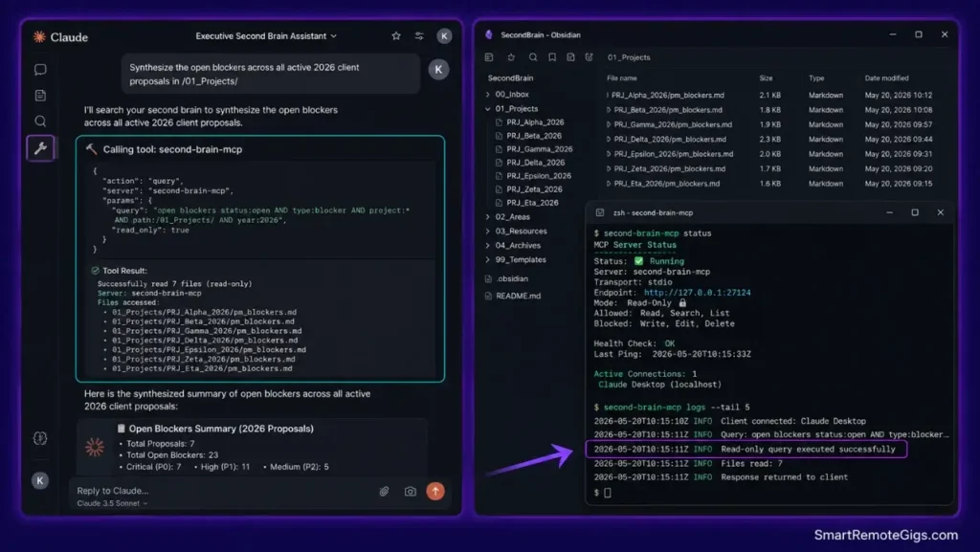Select PRJ_Beta_2026 in the file tree
The width and height of the screenshot is (980, 552).
click(534, 136)
